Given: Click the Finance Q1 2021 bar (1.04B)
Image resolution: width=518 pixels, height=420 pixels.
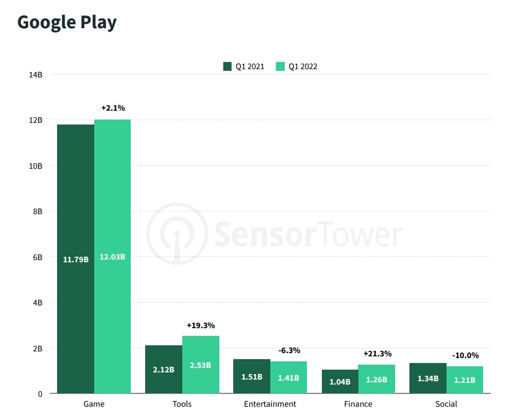Looking at the screenshot, I should (x=340, y=381).
